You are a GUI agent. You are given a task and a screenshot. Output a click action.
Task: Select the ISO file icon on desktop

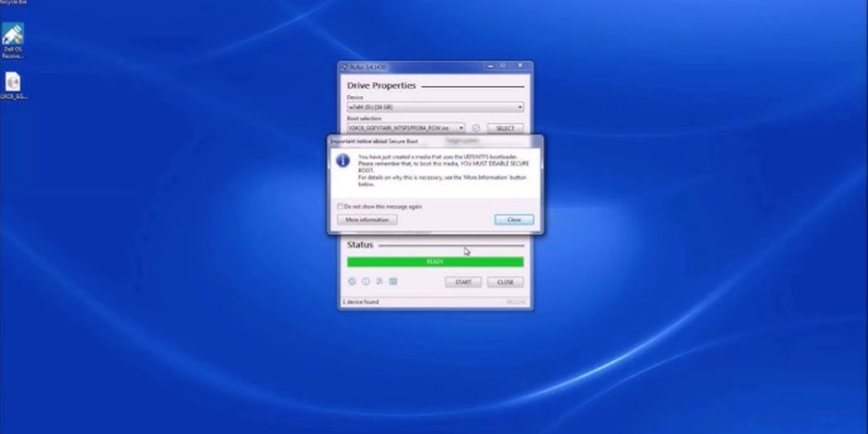(x=12, y=86)
